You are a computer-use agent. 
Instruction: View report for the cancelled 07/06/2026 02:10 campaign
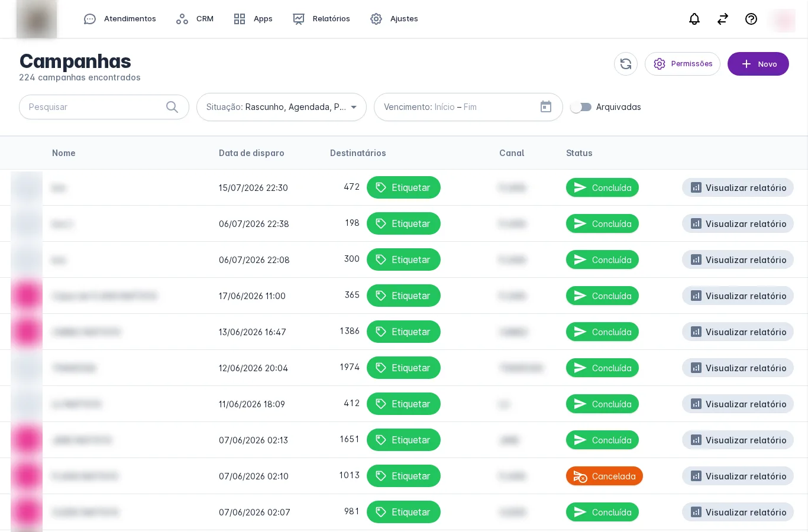pyautogui.click(x=738, y=476)
